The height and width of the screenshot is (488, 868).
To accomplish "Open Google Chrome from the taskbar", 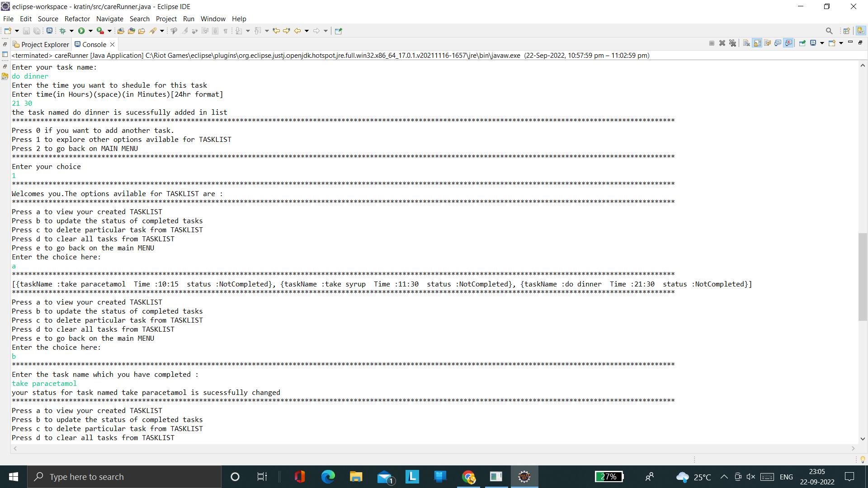I will [x=469, y=477].
